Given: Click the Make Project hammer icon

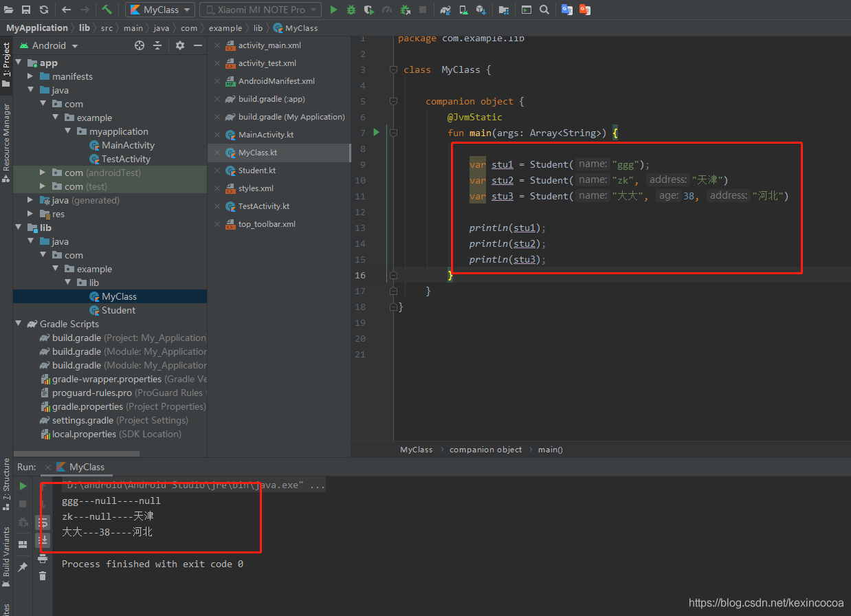Looking at the screenshot, I should click(x=107, y=10).
